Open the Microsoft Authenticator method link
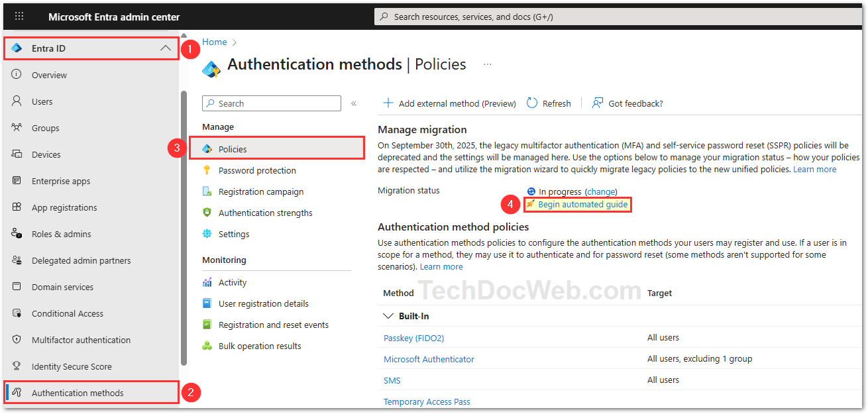This screenshot has height=414, width=868. pos(429,359)
